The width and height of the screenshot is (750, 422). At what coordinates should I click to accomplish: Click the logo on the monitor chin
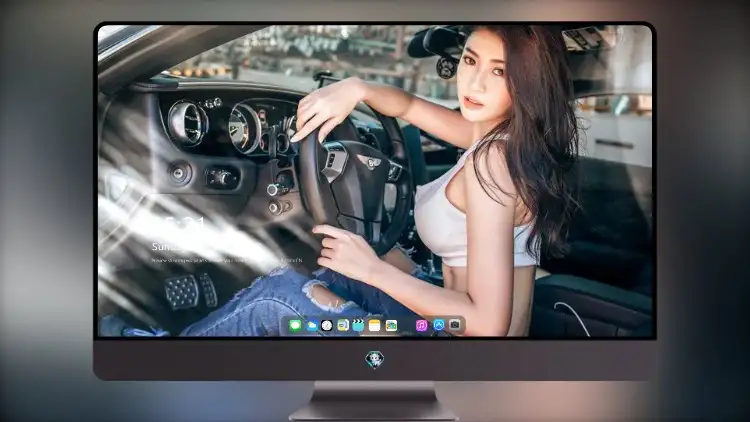pos(375,359)
